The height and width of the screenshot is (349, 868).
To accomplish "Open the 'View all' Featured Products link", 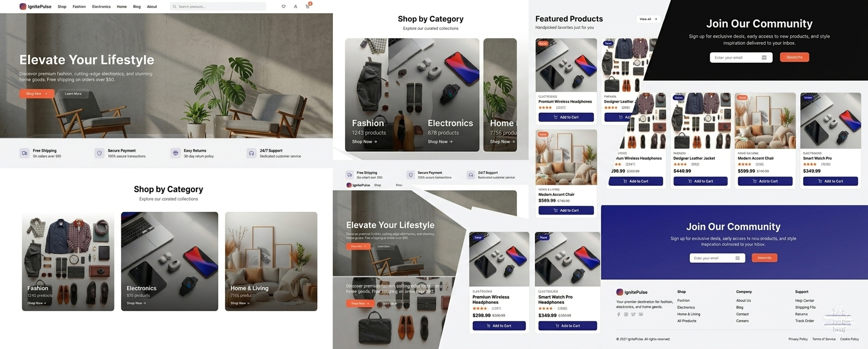I will click(648, 19).
